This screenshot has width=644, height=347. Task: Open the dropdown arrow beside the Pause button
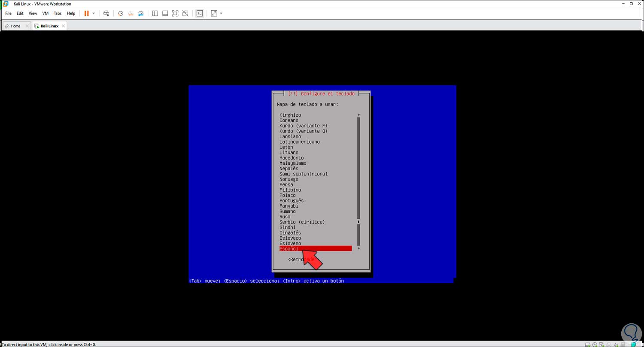[x=94, y=13]
